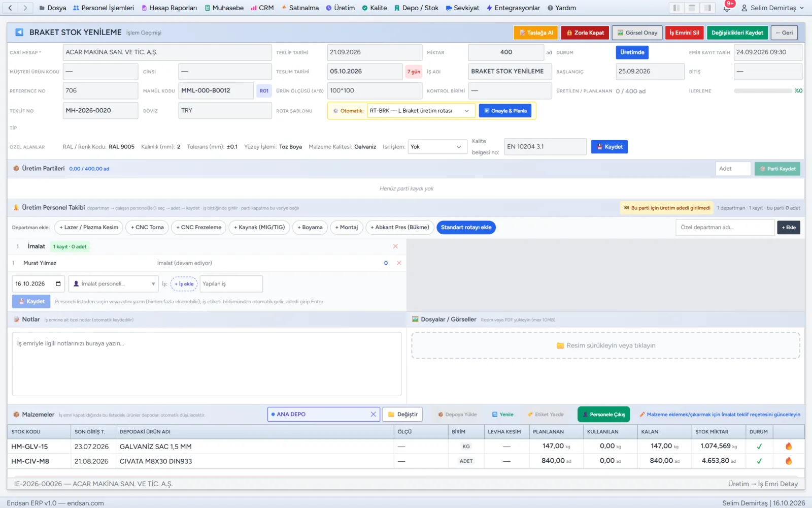Remove the İmalat department with its red X

click(395, 246)
